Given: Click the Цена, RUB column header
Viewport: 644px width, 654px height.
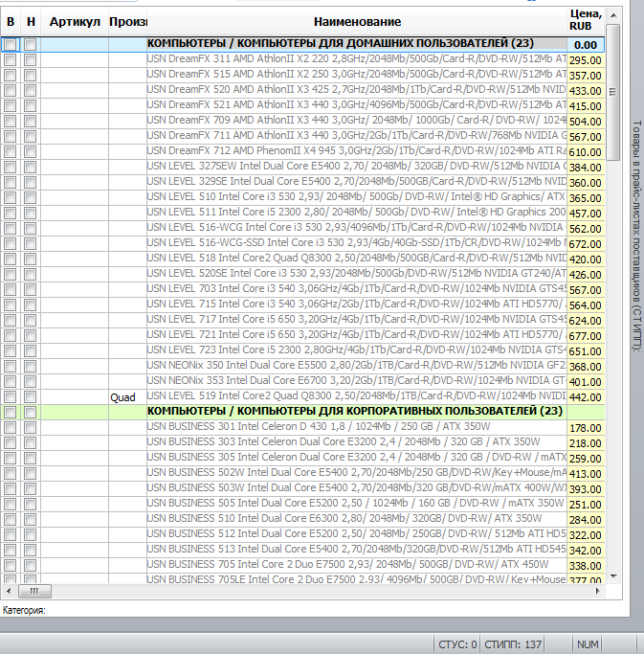Looking at the screenshot, I should coord(586,20).
